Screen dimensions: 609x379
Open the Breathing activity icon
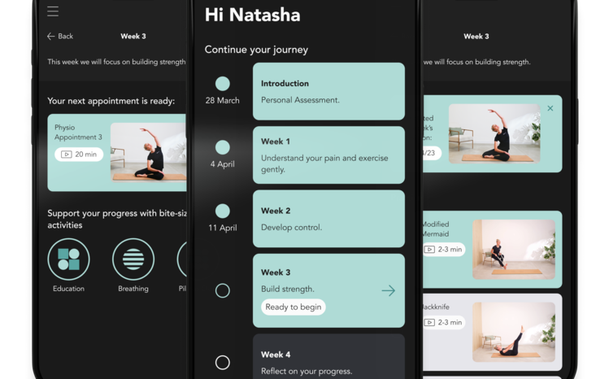tap(133, 259)
